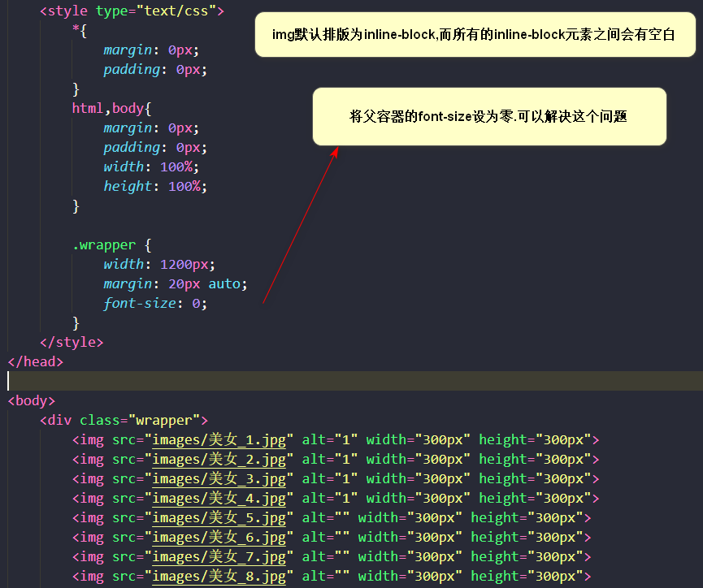The width and height of the screenshot is (703, 588).
Task: Select the universal selector *{ line
Action: click(x=80, y=31)
